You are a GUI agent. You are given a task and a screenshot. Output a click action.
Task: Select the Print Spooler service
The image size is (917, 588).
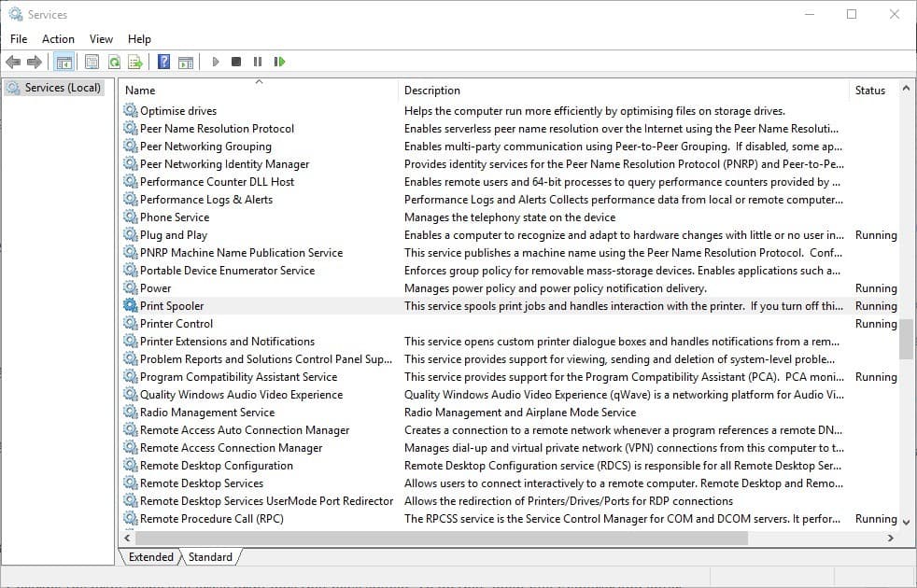tap(172, 306)
